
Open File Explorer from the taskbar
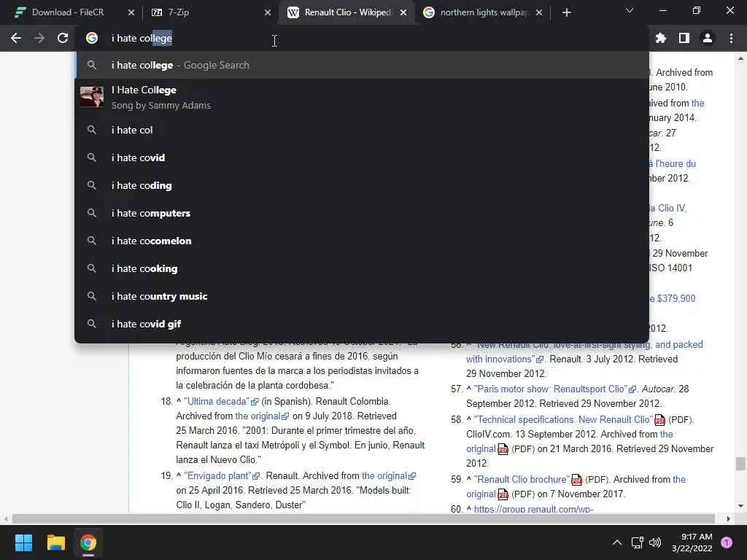point(55,542)
